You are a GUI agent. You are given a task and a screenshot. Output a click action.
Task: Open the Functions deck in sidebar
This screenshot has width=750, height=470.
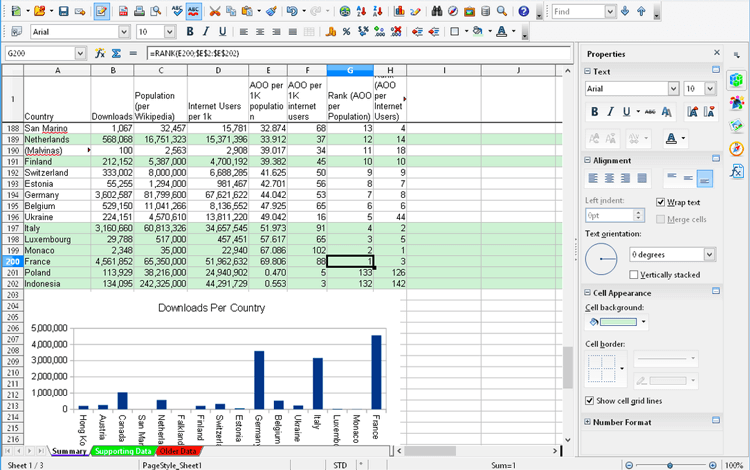(737, 172)
